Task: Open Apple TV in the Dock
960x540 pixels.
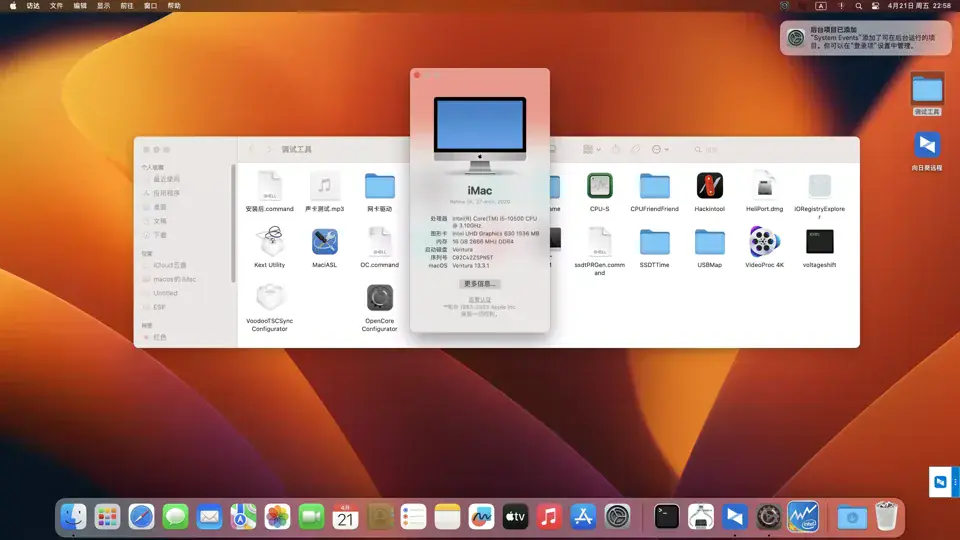Action: click(515, 517)
